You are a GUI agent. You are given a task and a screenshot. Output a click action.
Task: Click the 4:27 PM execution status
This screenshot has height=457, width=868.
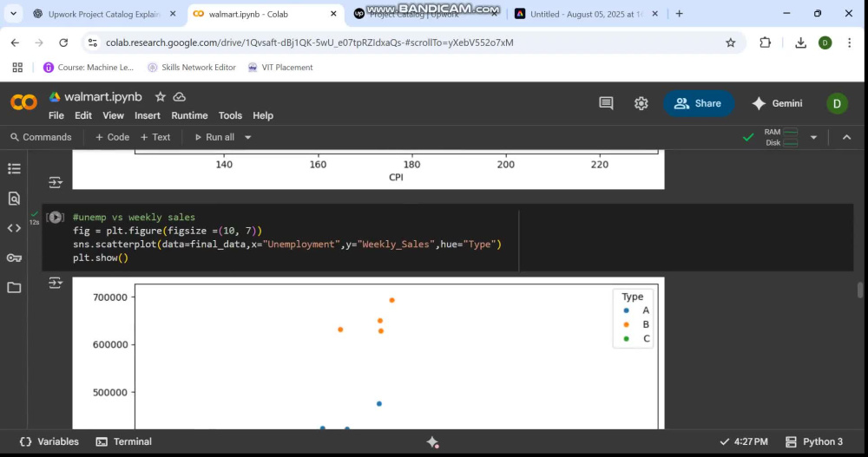(x=744, y=441)
